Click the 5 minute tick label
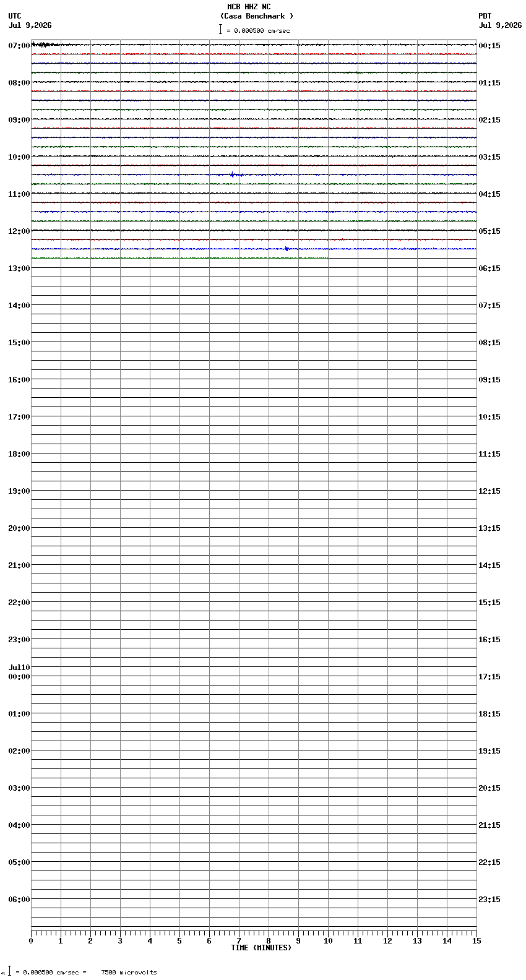The height and width of the screenshot is (980, 526). (179, 941)
